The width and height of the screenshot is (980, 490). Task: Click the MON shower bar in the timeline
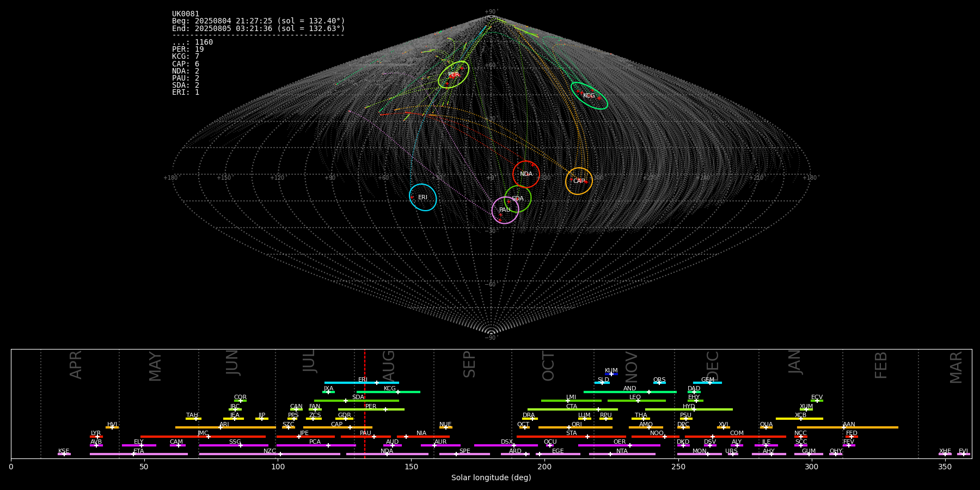coord(700,454)
